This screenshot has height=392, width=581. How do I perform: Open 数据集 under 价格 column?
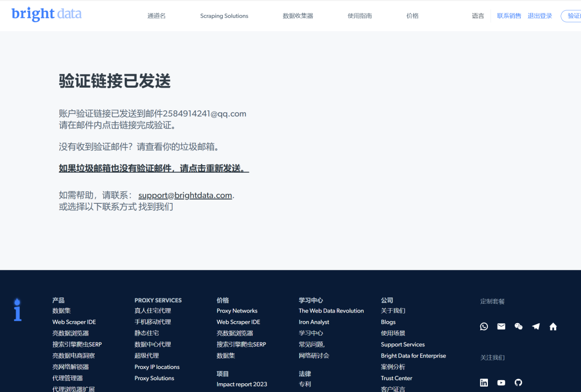tap(226, 355)
